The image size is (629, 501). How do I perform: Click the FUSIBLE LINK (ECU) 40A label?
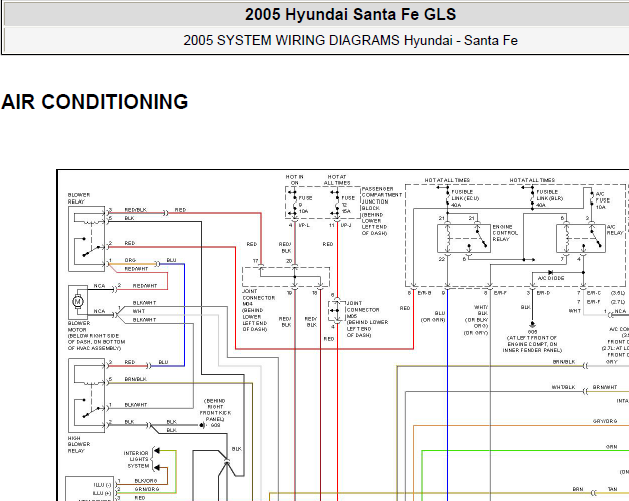(465, 199)
